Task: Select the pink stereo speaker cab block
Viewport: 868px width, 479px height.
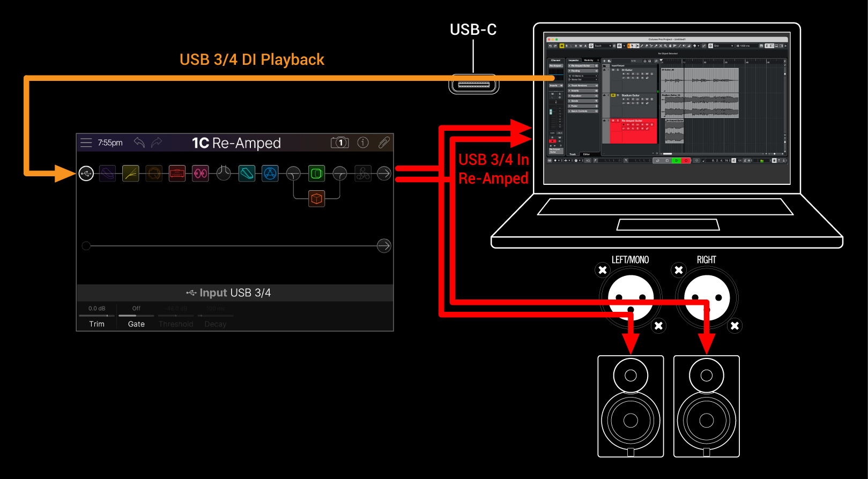Action: pos(201,174)
